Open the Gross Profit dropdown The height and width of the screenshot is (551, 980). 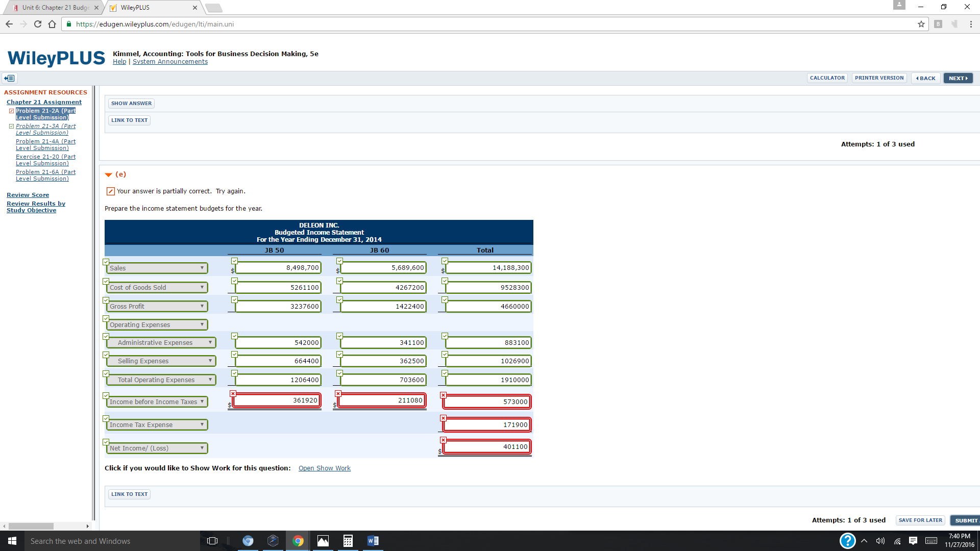(157, 306)
